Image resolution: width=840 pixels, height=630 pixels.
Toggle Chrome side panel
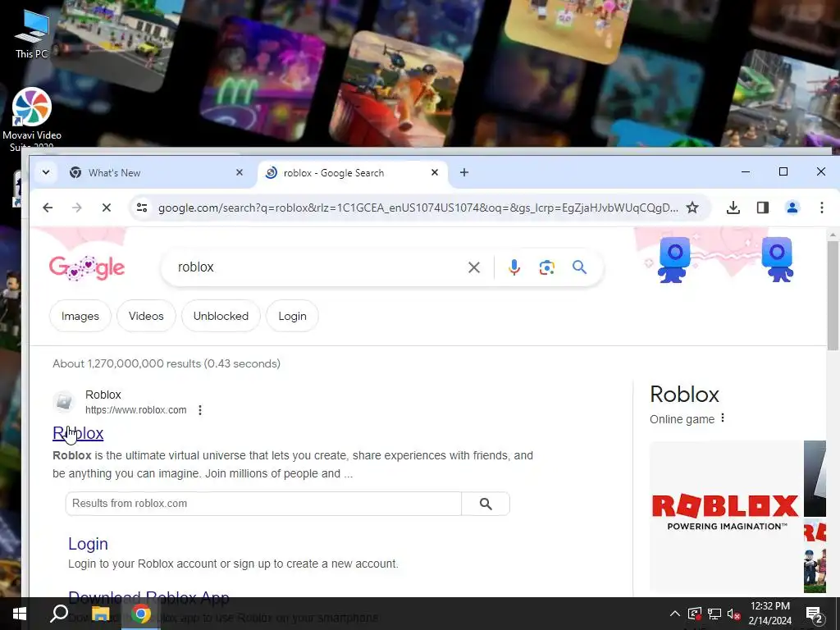tap(762, 208)
